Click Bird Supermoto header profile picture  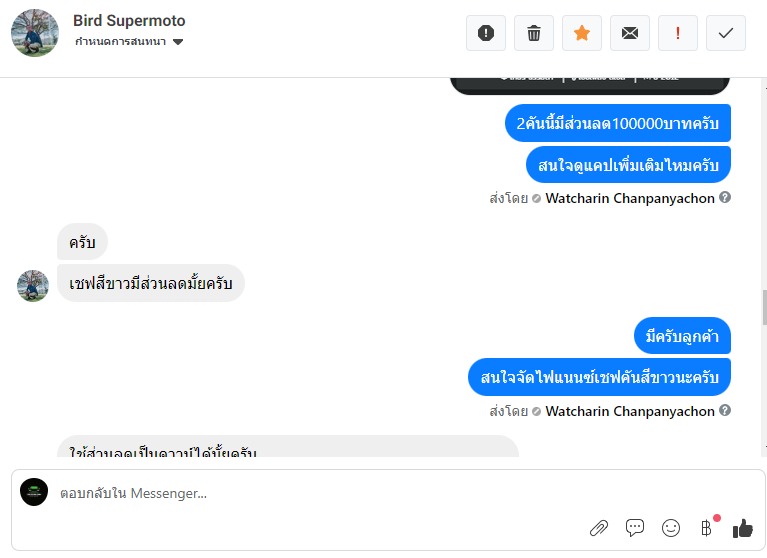[35, 33]
